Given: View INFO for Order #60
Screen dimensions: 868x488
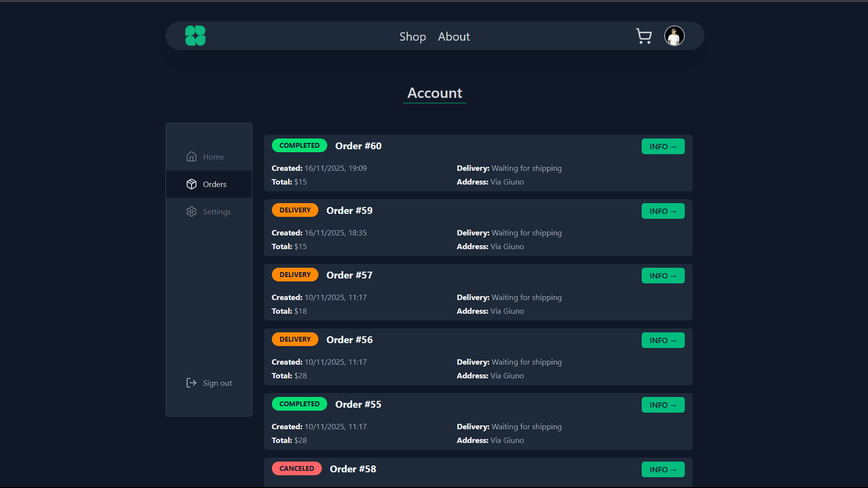Looking at the screenshot, I should pyautogui.click(x=663, y=146).
